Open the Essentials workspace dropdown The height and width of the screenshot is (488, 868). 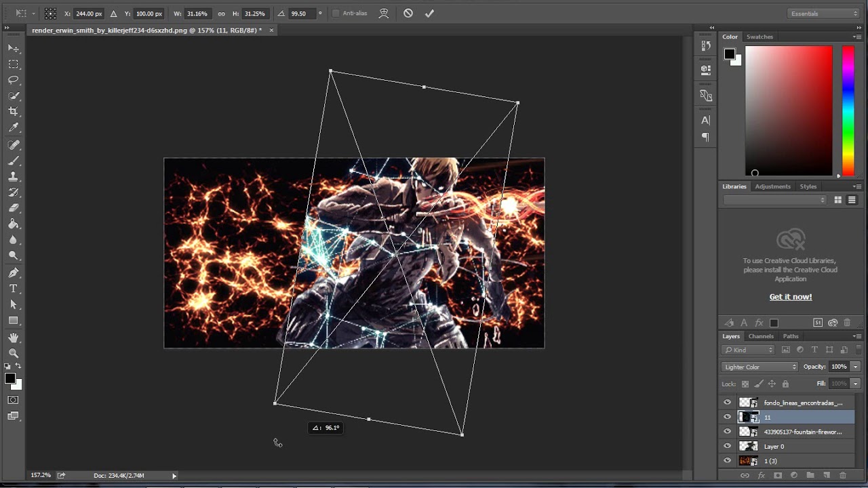[823, 14]
